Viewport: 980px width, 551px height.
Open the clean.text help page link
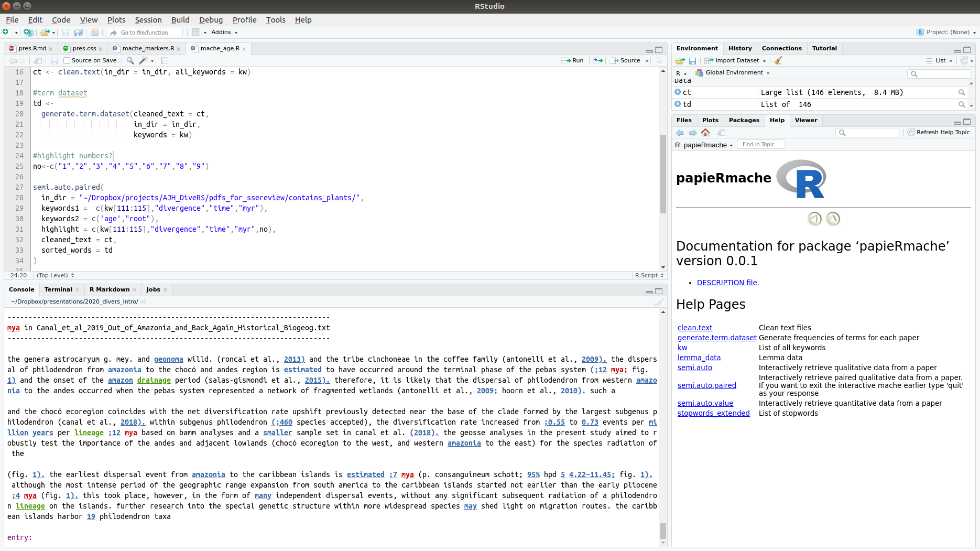click(695, 328)
